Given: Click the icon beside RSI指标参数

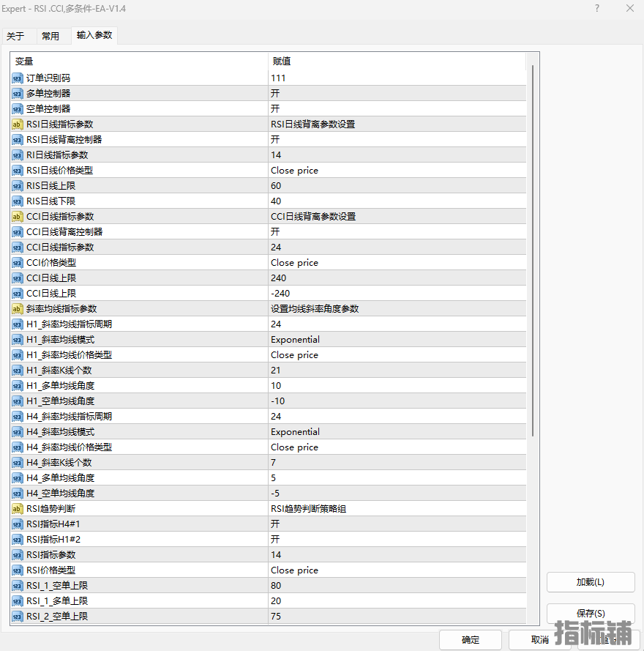Looking at the screenshot, I should 17,554.
